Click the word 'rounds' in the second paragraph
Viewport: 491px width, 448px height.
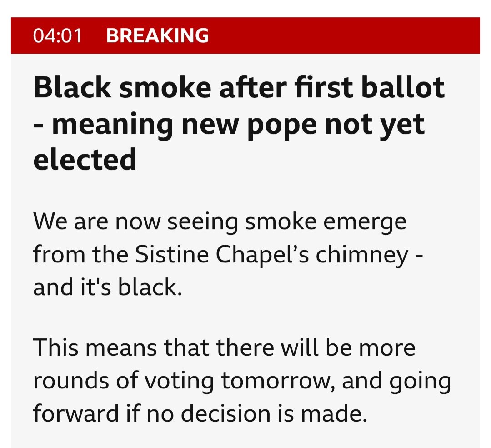[x=71, y=381]
